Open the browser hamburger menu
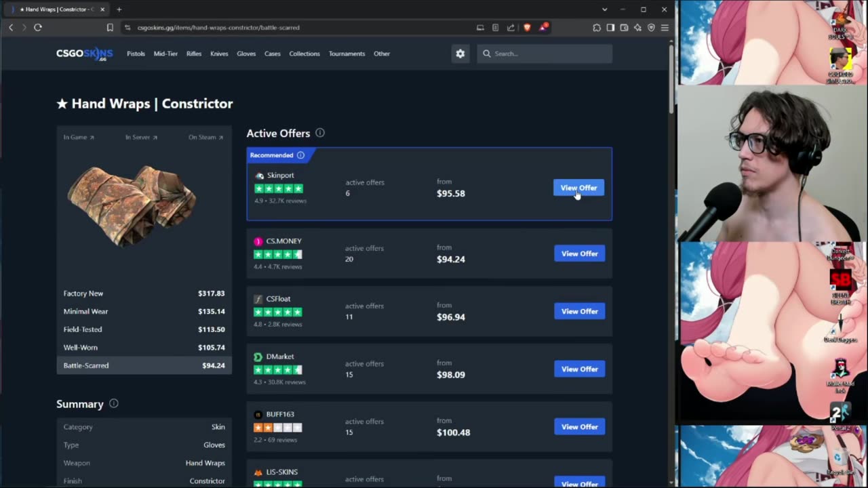Screen dimensions: 868x488 [x=665, y=27]
